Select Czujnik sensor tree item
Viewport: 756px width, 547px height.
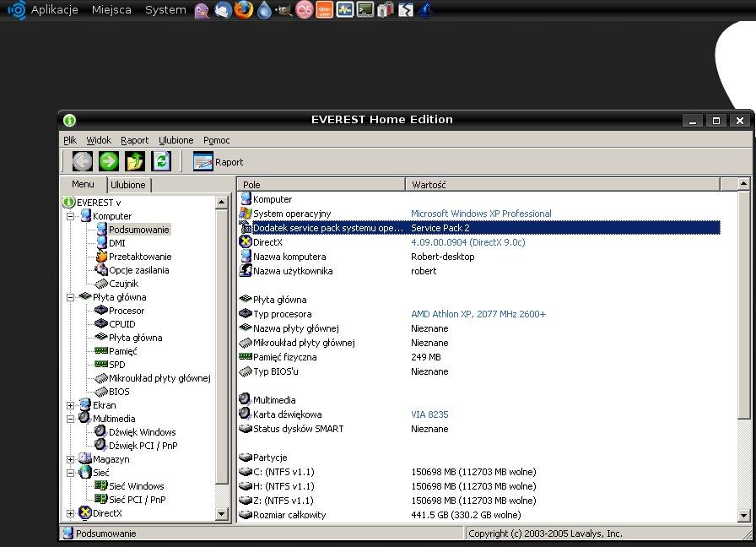coord(116,284)
